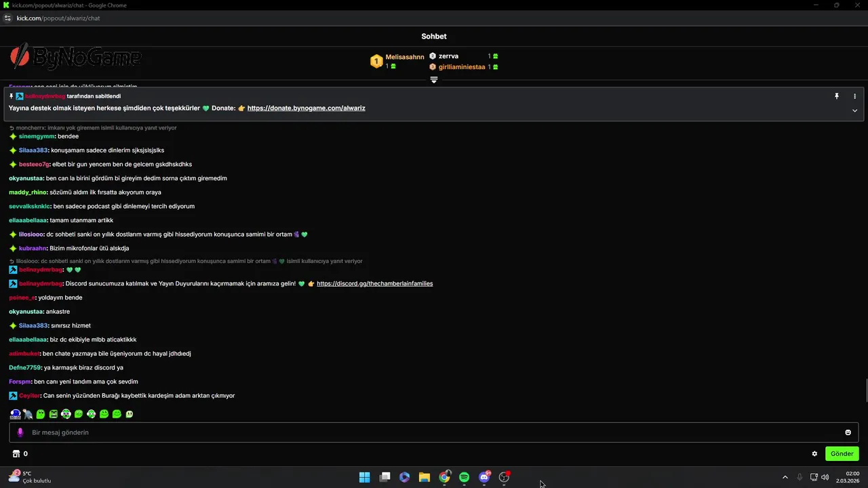
Task: Open pinned message three-dot options
Action: pos(854,96)
